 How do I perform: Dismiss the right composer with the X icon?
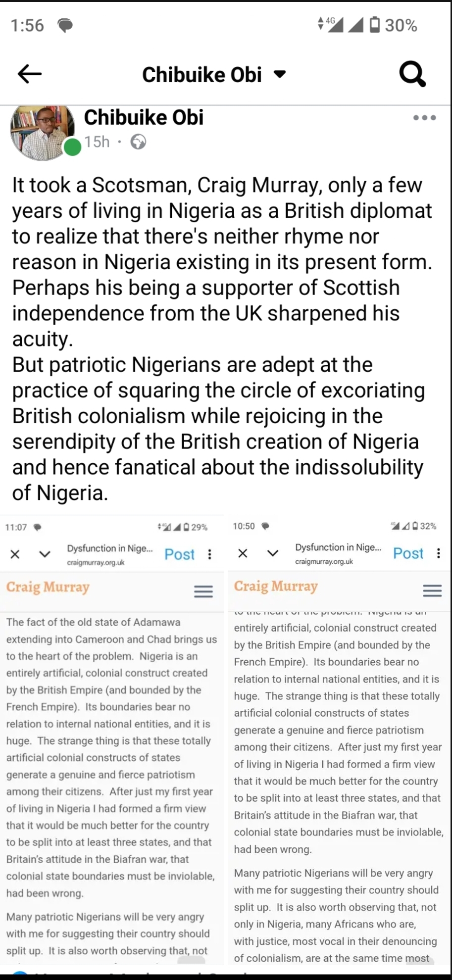(243, 553)
